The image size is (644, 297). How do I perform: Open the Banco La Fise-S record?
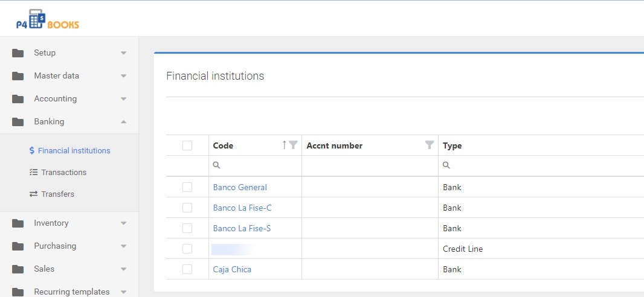(x=242, y=228)
